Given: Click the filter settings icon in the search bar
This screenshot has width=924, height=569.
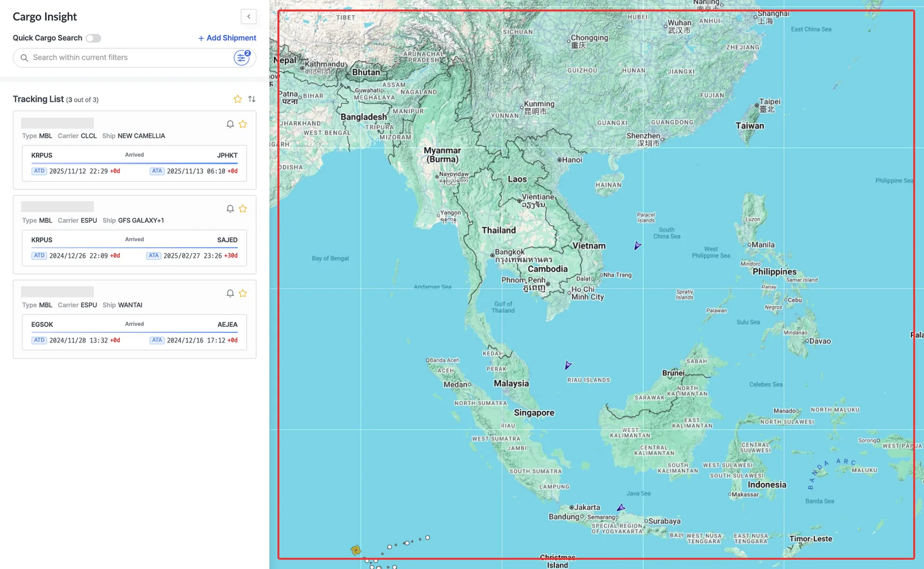Looking at the screenshot, I should pyautogui.click(x=242, y=58).
